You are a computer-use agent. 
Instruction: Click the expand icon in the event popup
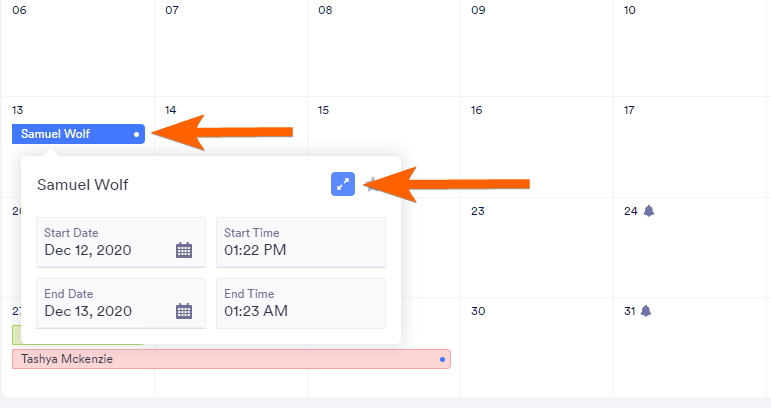click(343, 184)
